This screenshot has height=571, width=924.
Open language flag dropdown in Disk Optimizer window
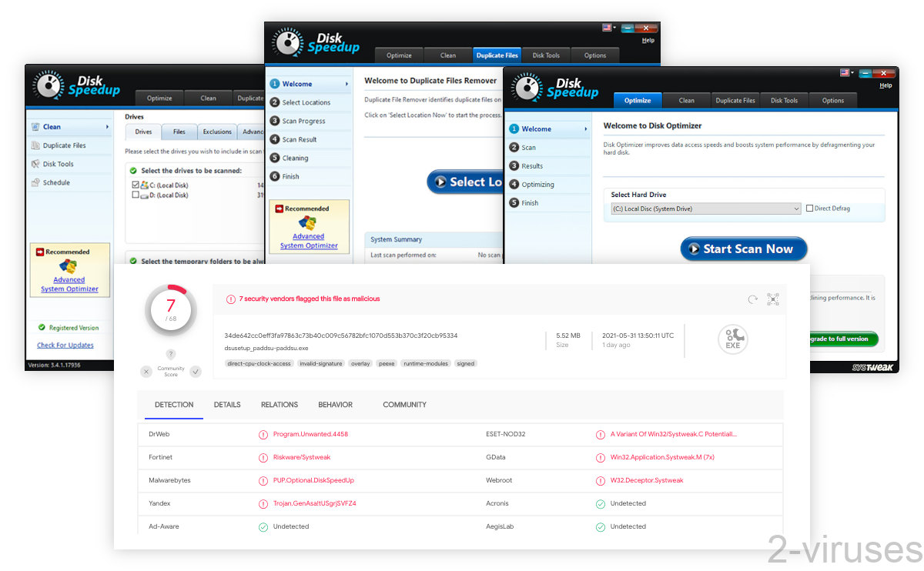(x=847, y=72)
